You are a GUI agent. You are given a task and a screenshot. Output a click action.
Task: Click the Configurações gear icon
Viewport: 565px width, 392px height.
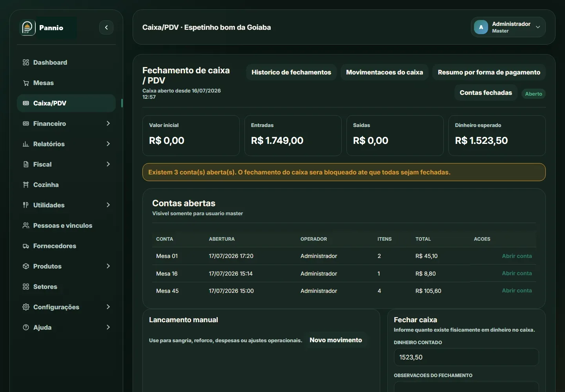tap(26, 307)
